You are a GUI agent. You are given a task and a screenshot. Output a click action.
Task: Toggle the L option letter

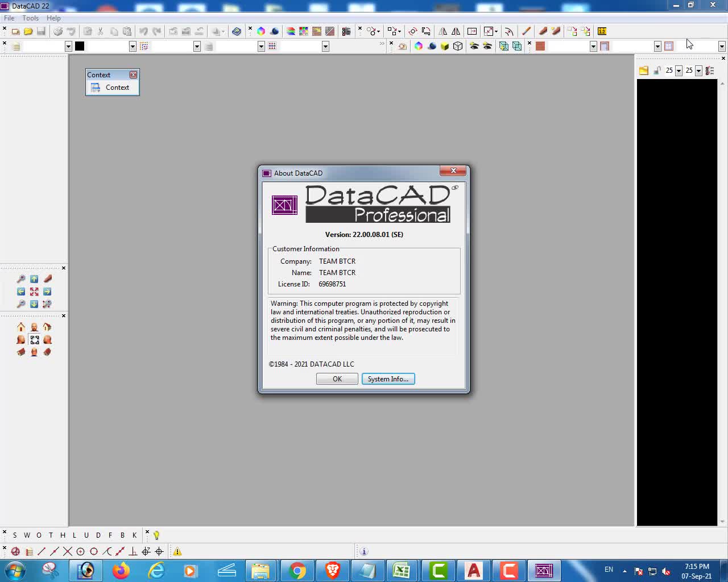pyautogui.click(x=74, y=535)
